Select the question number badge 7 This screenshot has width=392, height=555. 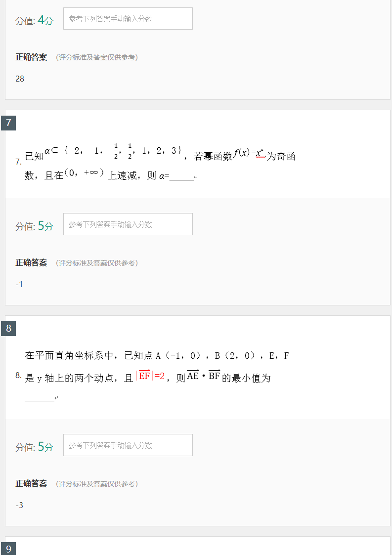(8, 124)
